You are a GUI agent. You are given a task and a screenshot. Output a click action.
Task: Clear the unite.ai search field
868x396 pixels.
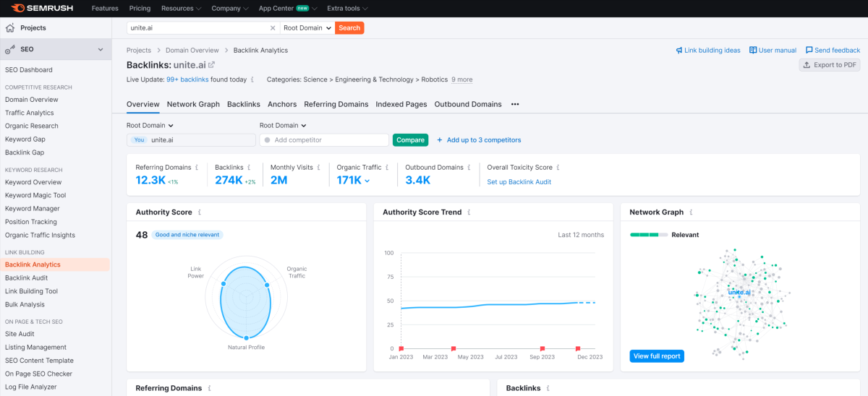(x=273, y=27)
